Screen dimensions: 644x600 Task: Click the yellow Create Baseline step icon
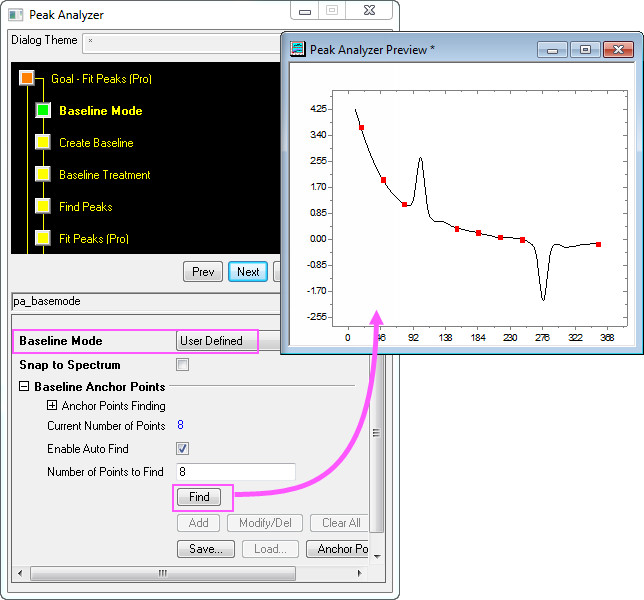(x=42, y=143)
